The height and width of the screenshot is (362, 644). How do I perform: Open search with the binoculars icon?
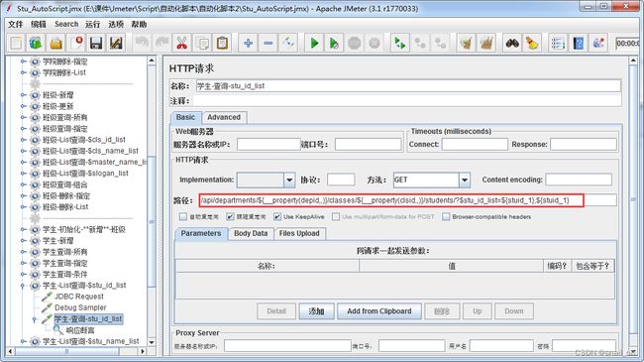click(x=512, y=43)
